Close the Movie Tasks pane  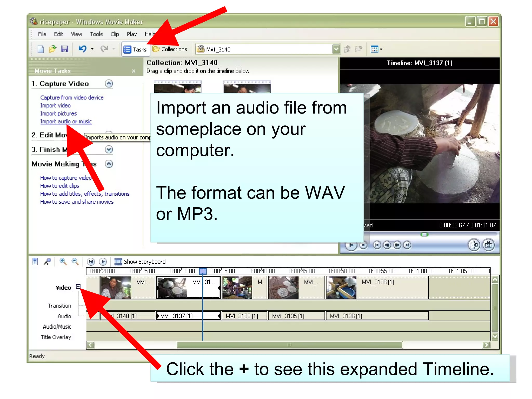point(134,71)
